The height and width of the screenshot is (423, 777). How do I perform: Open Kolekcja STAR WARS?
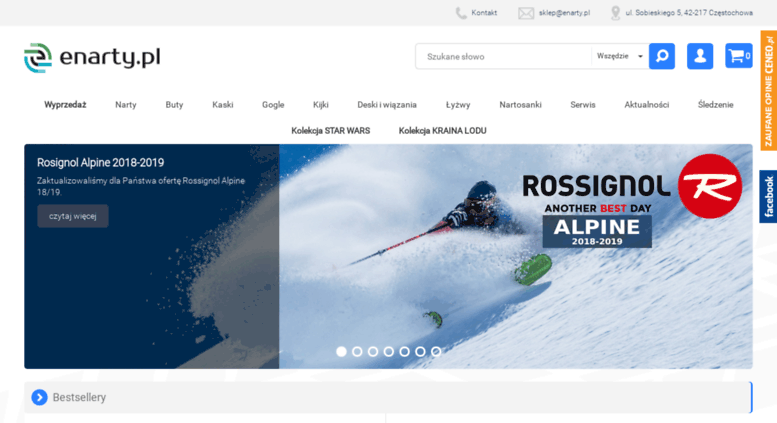(x=331, y=131)
